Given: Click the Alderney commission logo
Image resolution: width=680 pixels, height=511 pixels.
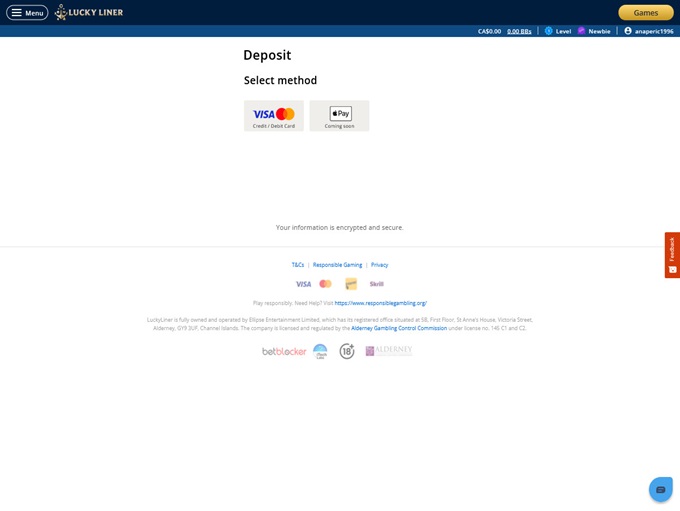Looking at the screenshot, I should coord(389,351).
